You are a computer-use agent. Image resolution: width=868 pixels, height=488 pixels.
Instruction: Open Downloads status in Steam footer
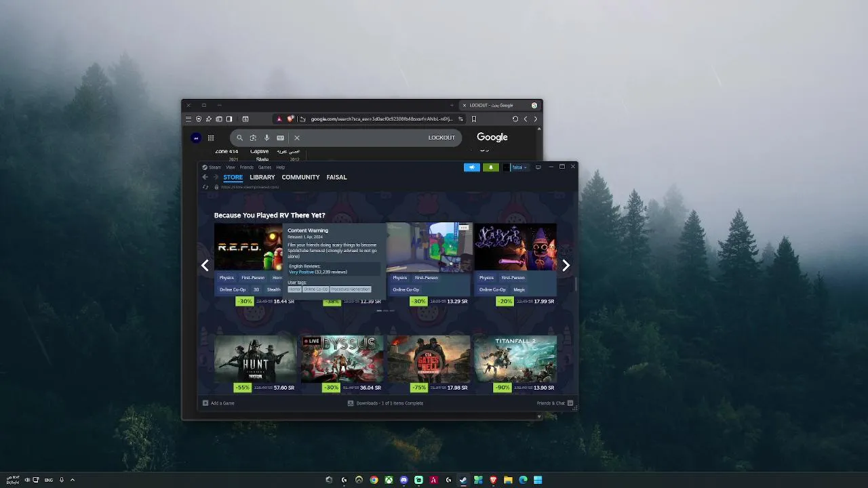385,403
